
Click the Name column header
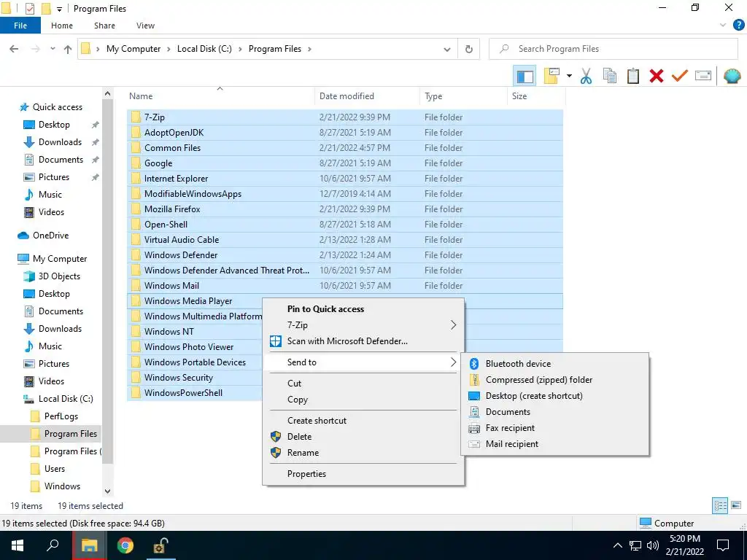(x=220, y=96)
